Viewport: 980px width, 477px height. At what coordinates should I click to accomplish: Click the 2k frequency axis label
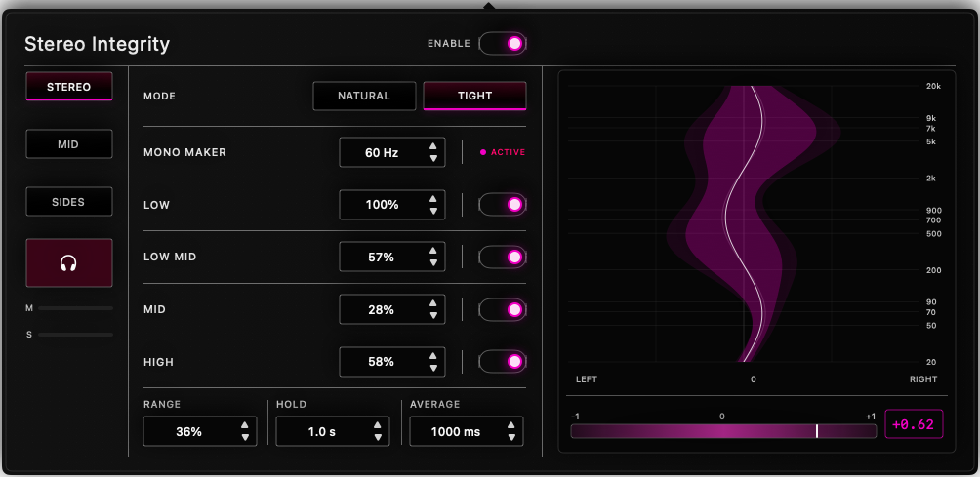click(x=930, y=178)
